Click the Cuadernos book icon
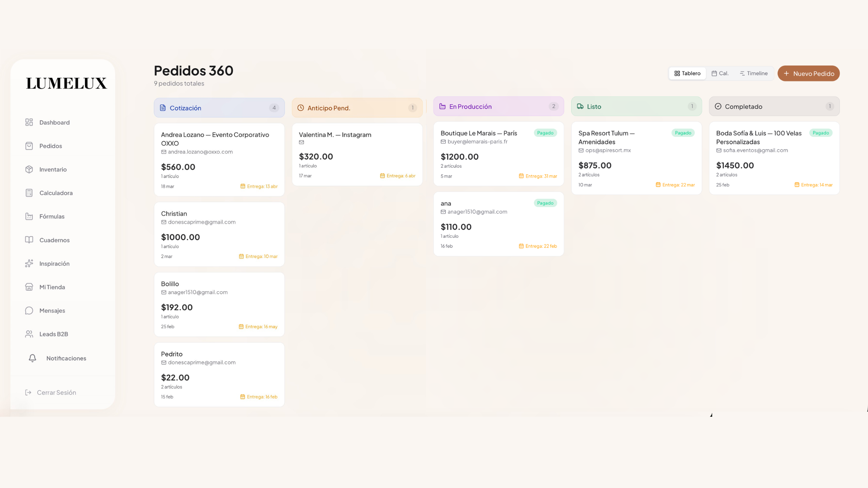 coord(29,240)
